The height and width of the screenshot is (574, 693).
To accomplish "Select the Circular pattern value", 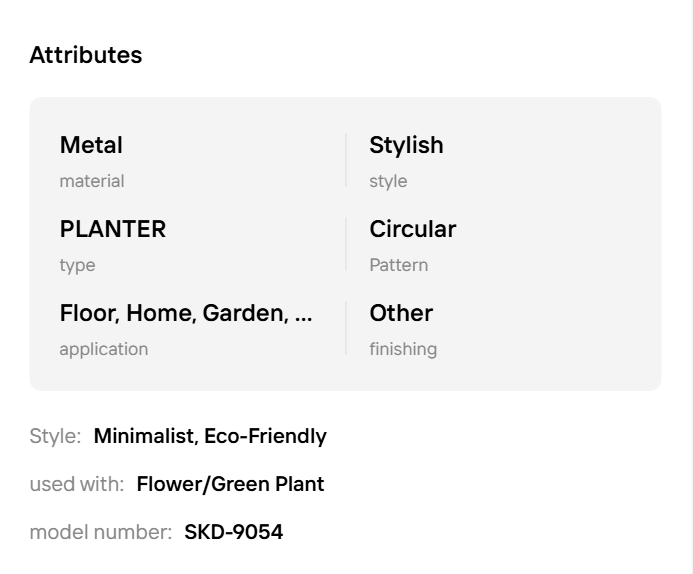I will point(412,229).
